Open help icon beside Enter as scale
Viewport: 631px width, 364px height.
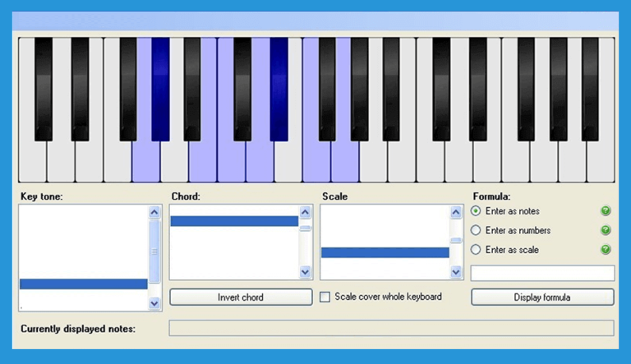point(606,249)
